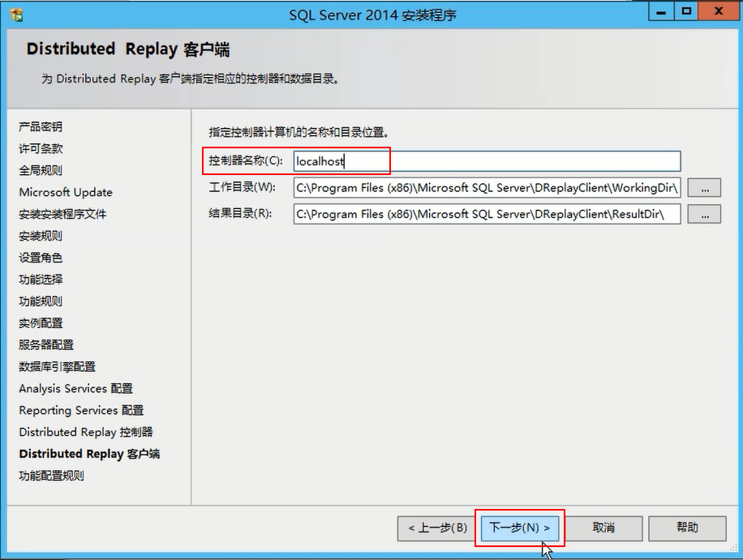Select the 安装安装程序文件 step

pyautogui.click(x=62, y=214)
